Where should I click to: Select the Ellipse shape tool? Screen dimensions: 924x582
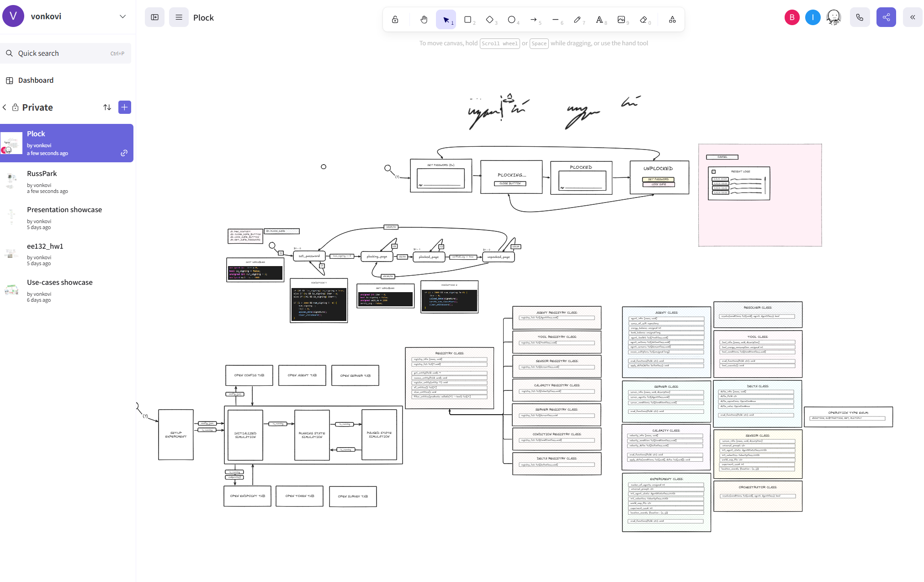point(511,19)
